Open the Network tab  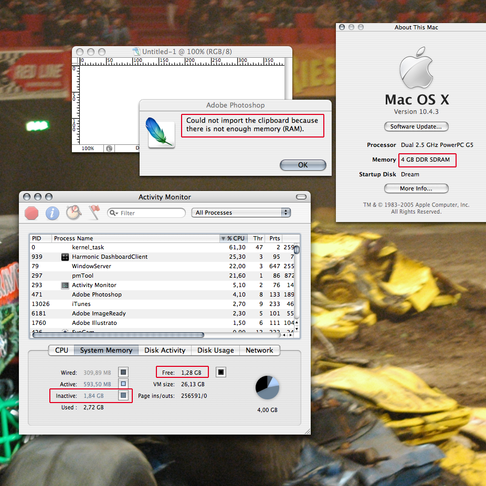(x=259, y=350)
